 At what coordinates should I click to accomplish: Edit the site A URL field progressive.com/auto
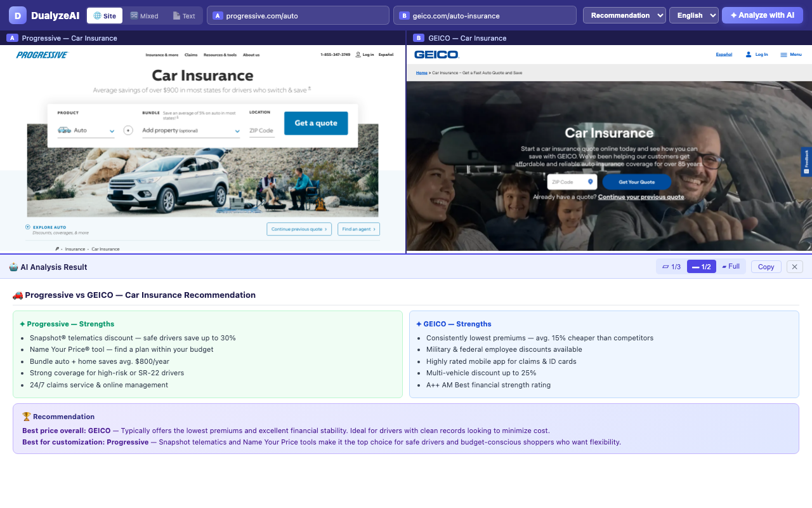(x=298, y=15)
